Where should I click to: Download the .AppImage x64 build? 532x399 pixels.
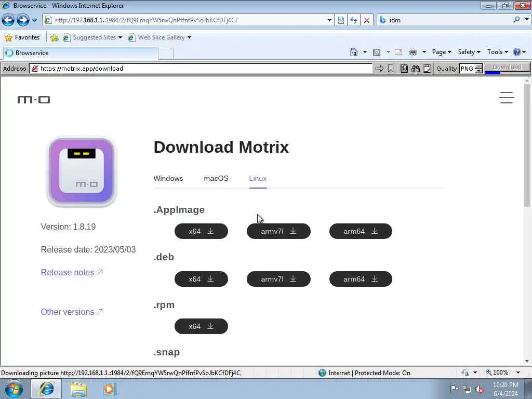[x=201, y=231]
